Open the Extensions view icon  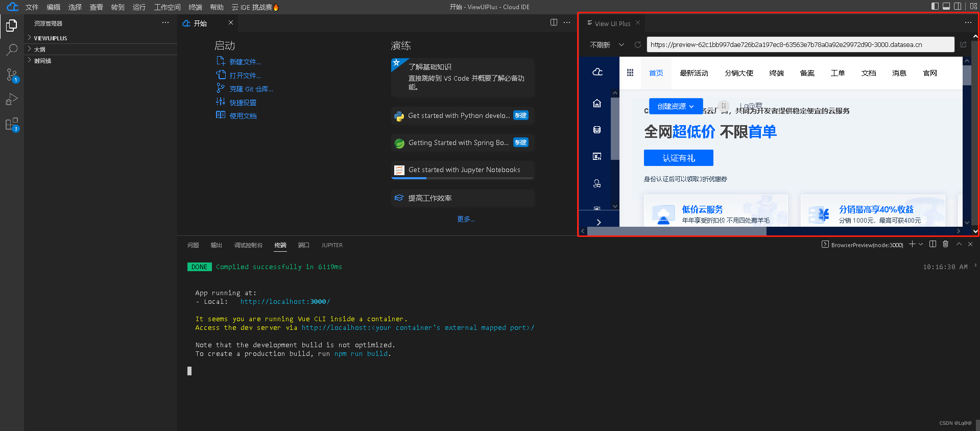pyautogui.click(x=11, y=124)
